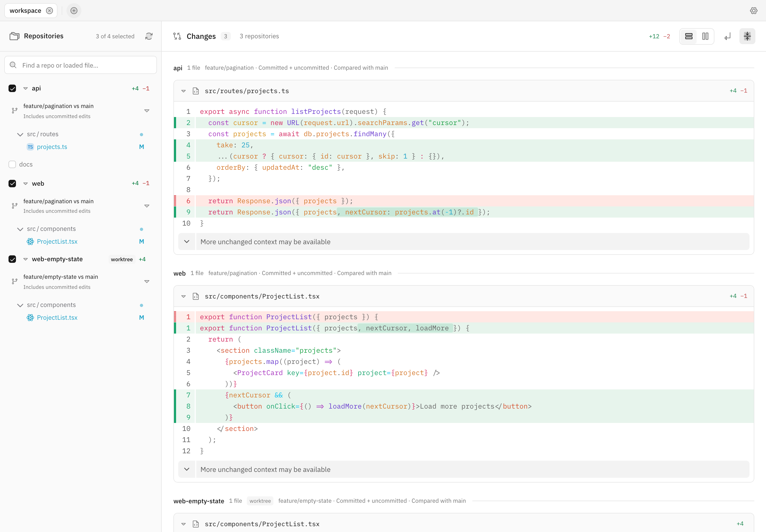Click the '3 of 4 selected' label
Viewport: 766px width, 532px height.
115,36
